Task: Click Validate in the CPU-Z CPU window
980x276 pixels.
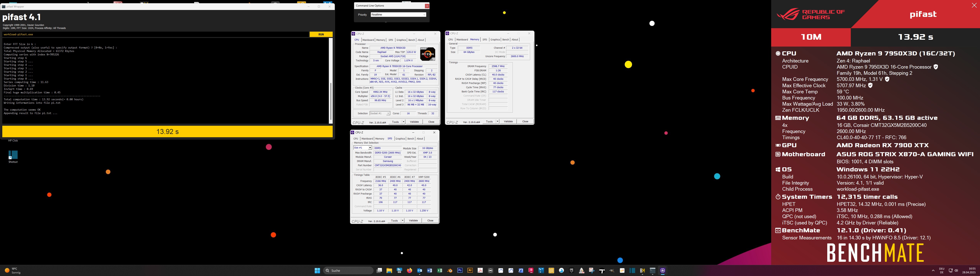Action: [x=414, y=122]
